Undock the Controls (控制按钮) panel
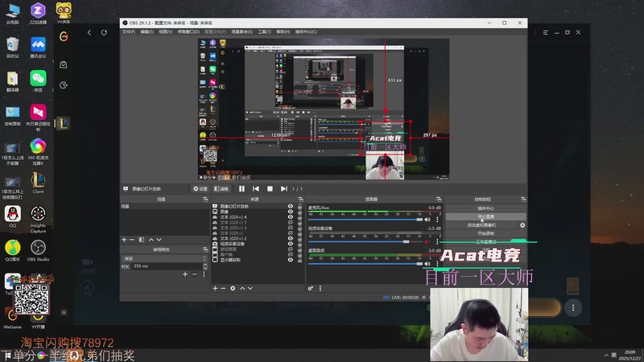Viewport: 644px width, 362px height. pyautogui.click(x=523, y=200)
